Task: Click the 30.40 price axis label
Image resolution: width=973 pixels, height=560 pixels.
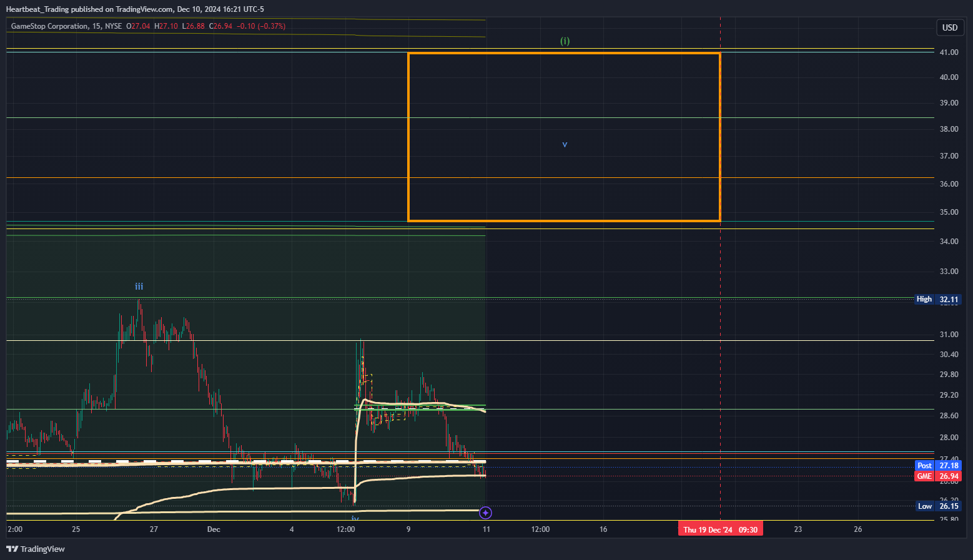Action: (949, 355)
